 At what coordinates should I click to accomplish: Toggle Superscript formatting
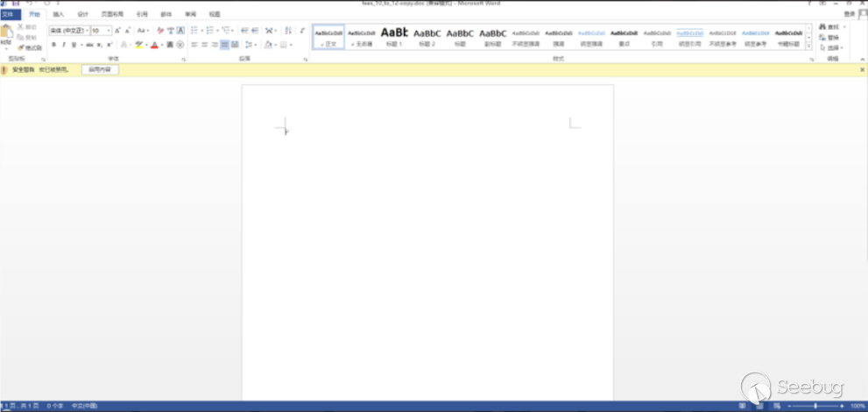click(109, 45)
